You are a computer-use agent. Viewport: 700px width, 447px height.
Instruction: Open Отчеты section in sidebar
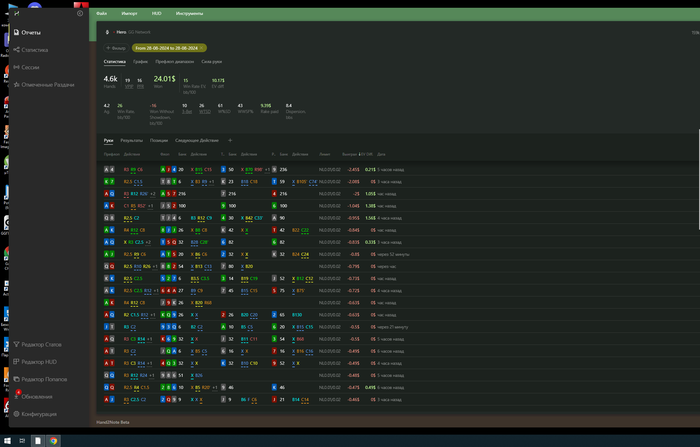coord(27,33)
